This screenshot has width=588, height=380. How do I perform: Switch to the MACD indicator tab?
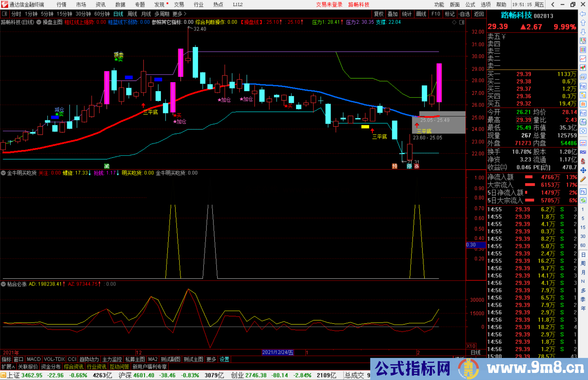pos(33,359)
